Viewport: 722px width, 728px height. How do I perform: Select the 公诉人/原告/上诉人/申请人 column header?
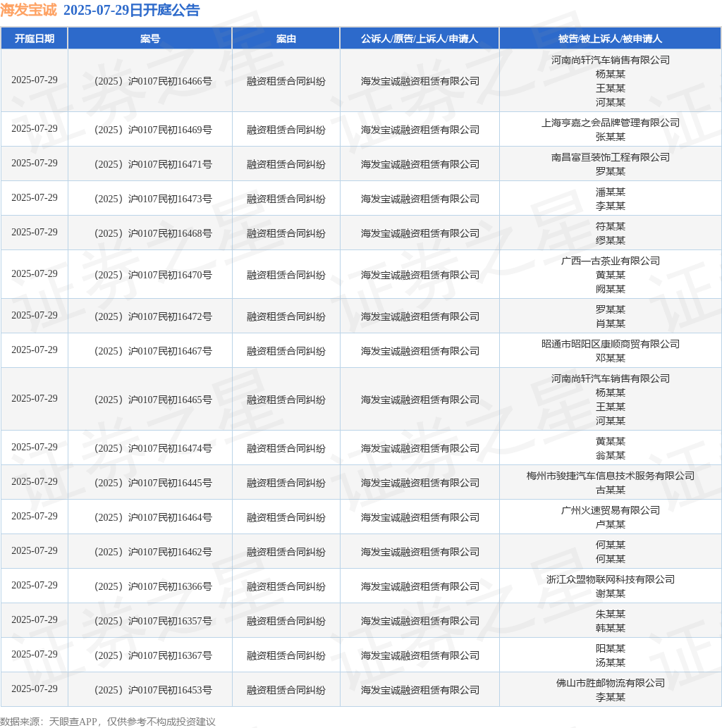point(420,39)
